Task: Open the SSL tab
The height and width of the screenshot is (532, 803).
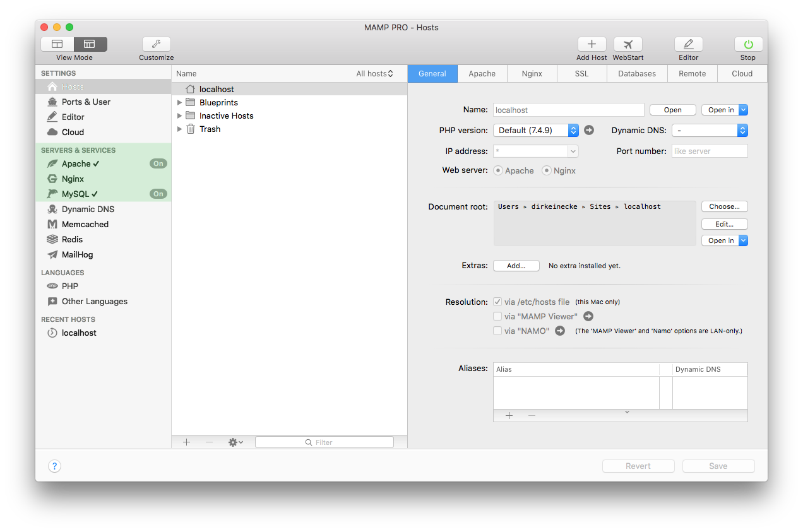Action: [581, 73]
